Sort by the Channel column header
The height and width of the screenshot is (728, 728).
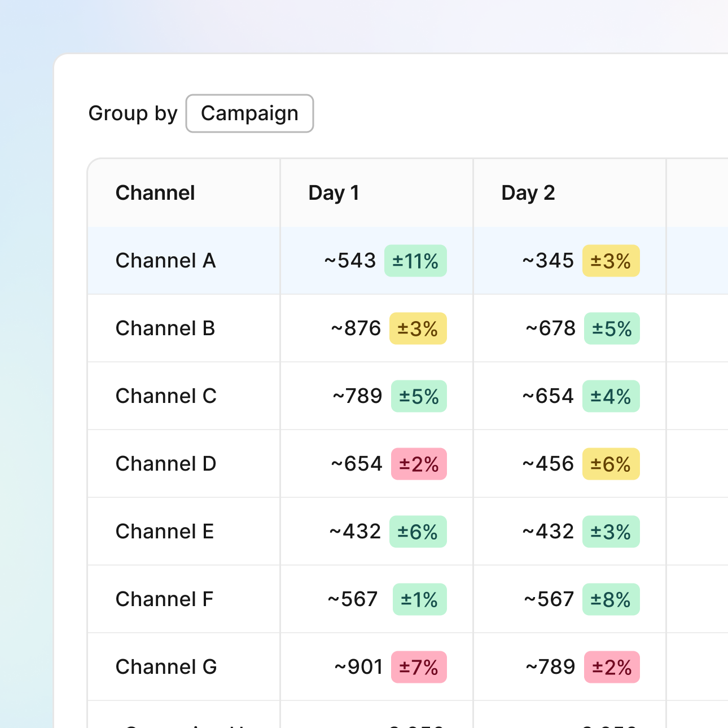155,193
